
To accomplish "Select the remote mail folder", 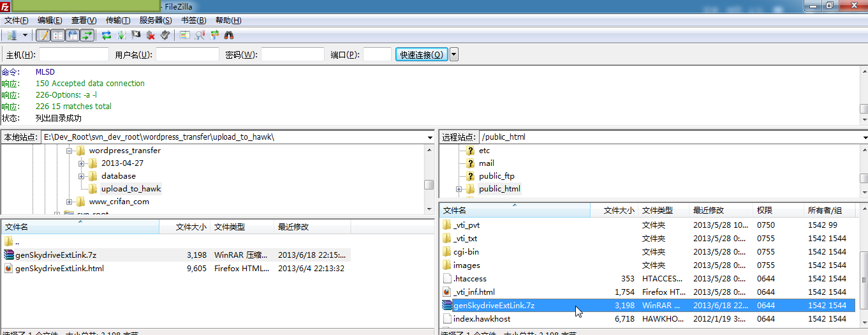I will point(487,163).
